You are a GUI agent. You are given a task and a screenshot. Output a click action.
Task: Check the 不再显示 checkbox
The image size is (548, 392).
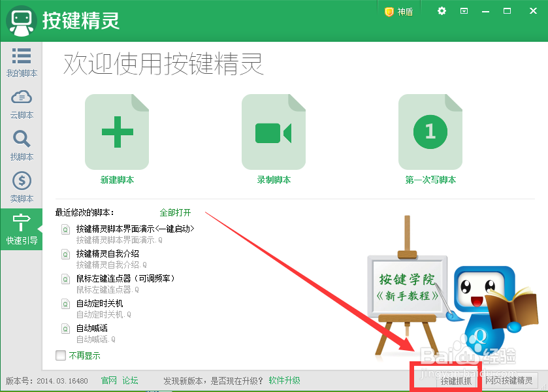pyautogui.click(x=59, y=355)
